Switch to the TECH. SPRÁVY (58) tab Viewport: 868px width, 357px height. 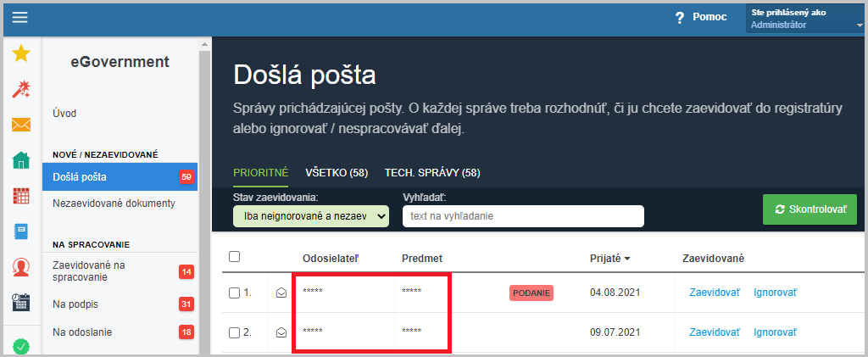click(x=432, y=173)
